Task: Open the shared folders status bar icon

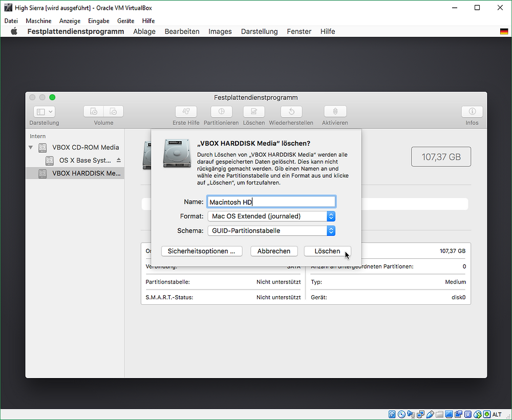Action: 439,414
